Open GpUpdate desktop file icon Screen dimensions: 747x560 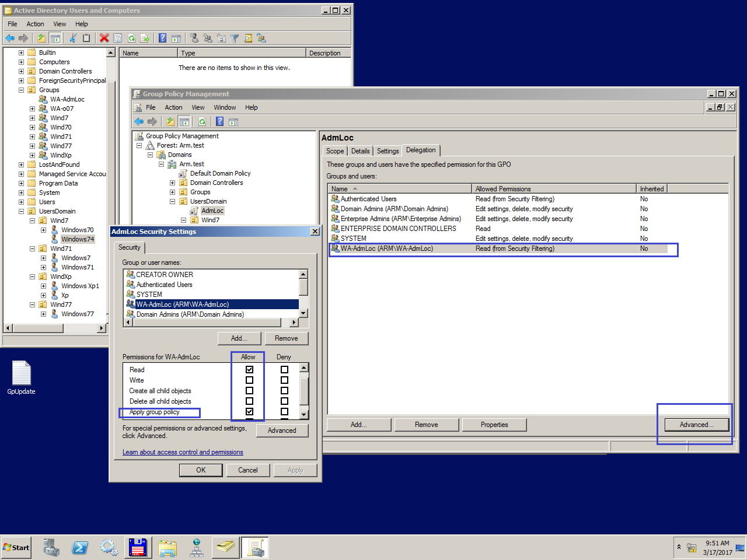coord(21,377)
